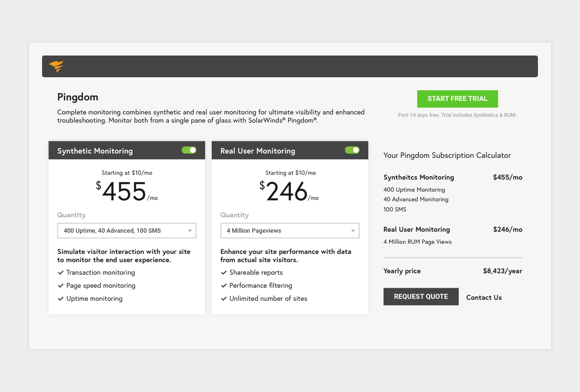This screenshot has width=580, height=392.
Task: Click the checkmark next to Page speed monitoring
Action: pyautogui.click(x=61, y=286)
